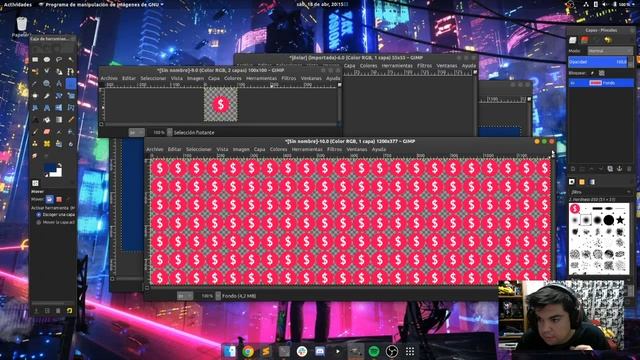Select the Fondo layer row

point(601,83)
